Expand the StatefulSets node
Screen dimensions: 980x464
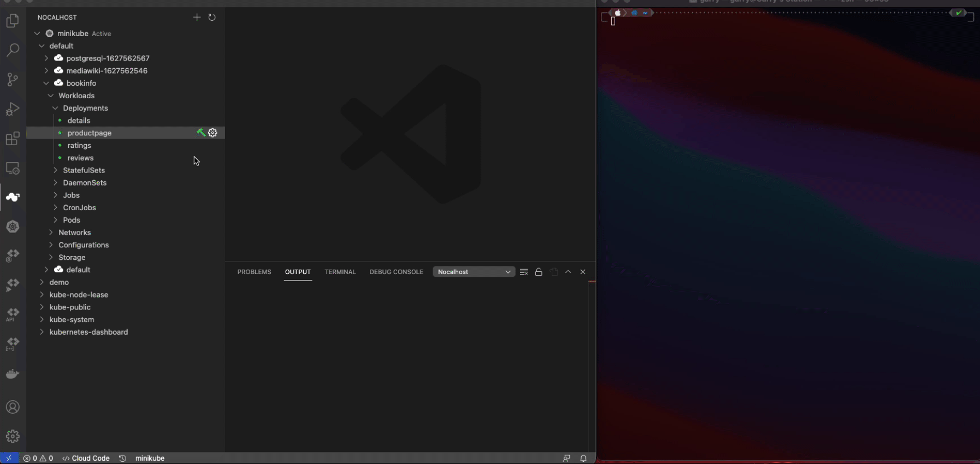point(55,170)
